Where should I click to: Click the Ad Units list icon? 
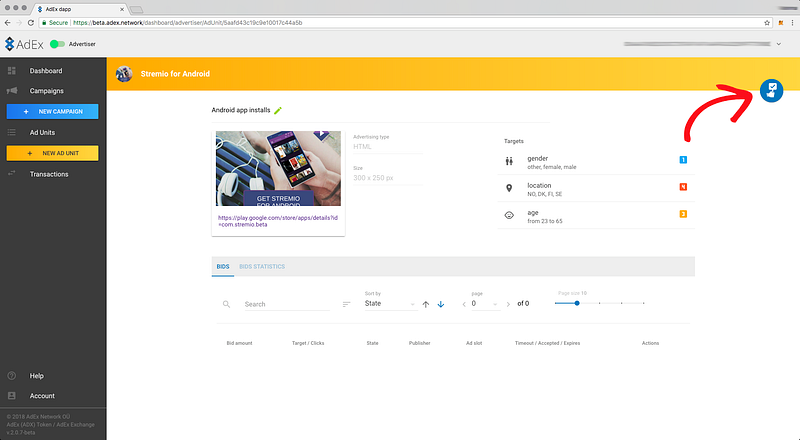point(12,132)
